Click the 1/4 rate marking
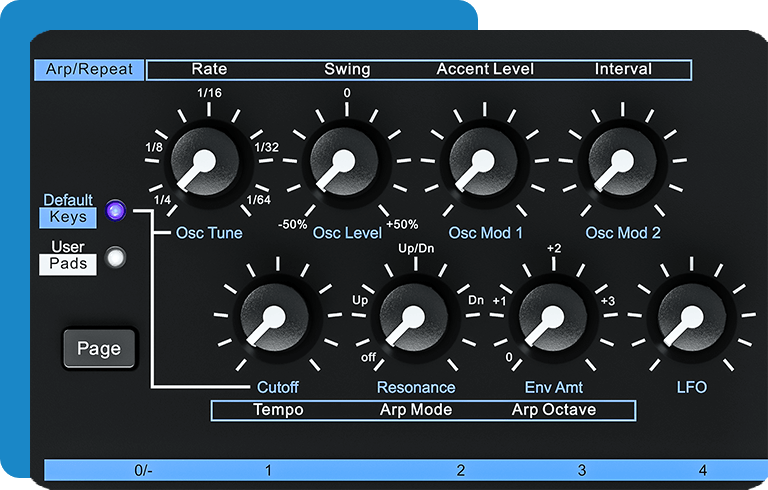 coord(162,199)
